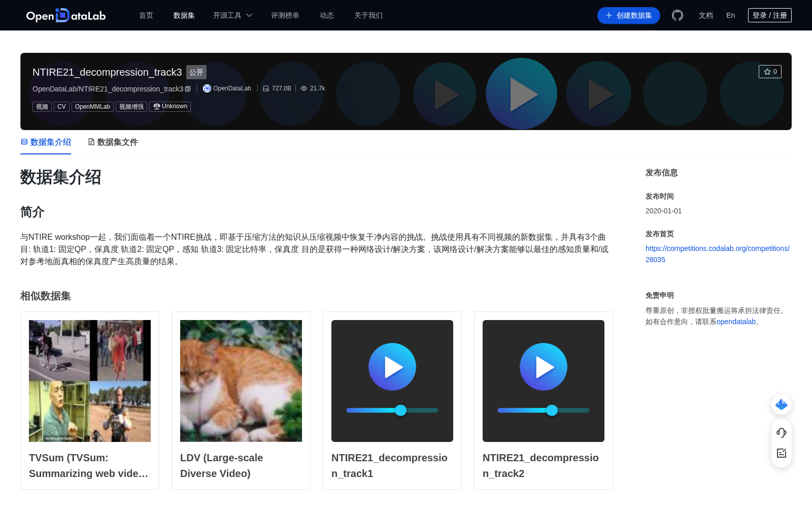
Task: Click slider on NTIRE21_decompression_track1 thumbnail
Action: 392,410
